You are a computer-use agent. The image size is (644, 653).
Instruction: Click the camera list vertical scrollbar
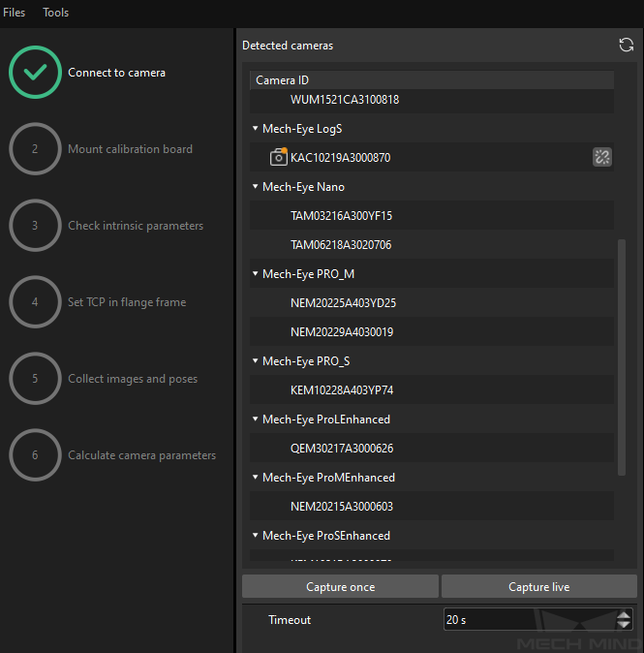pos(622,357)
